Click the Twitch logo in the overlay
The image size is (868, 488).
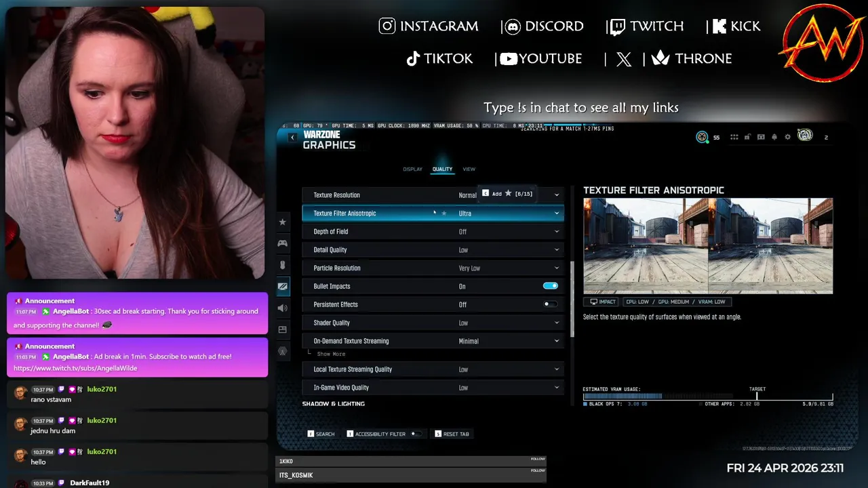click(x=618, y=27)
